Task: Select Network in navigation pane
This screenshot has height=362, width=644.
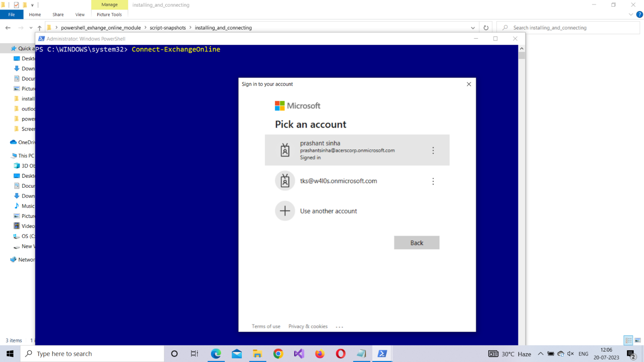Action: 23,259
